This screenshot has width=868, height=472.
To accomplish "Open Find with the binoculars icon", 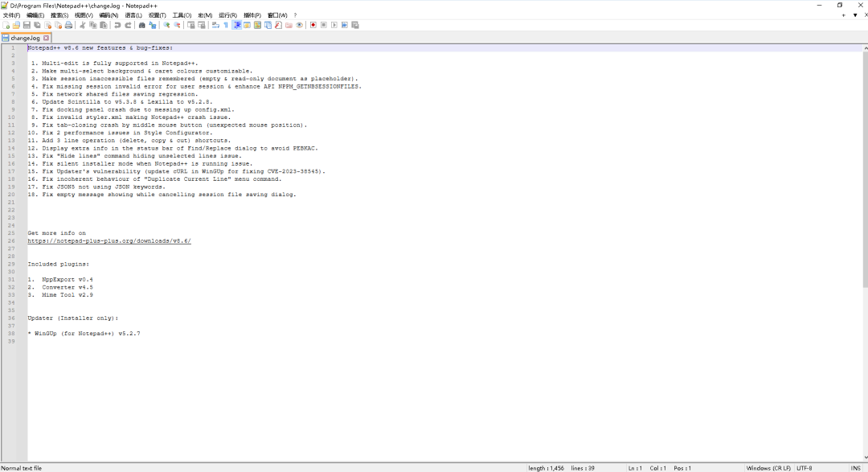I will click(x=141, y=25).
